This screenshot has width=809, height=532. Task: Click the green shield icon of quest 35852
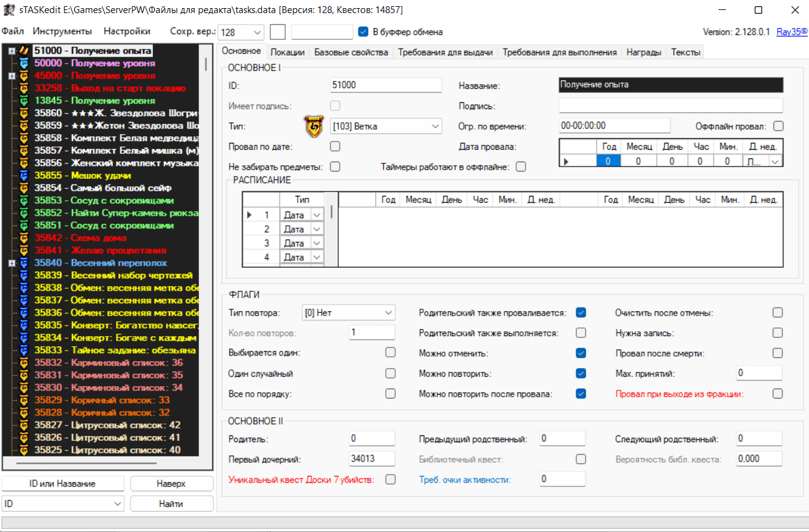click(x=24, y=213)
